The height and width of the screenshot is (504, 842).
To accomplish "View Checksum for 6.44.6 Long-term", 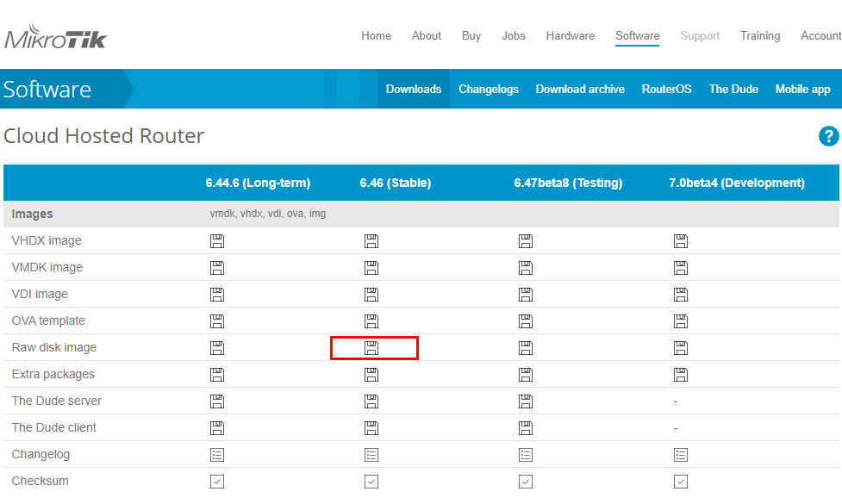I will [217, 482].
